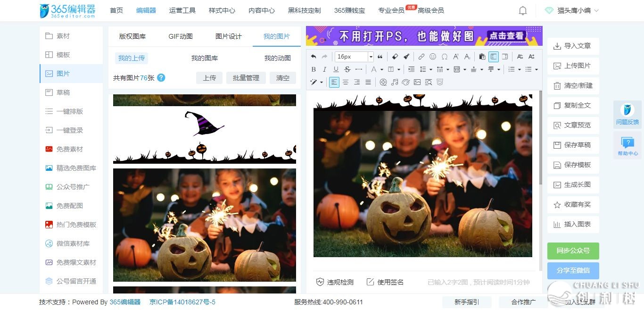The width and height of the screenshot is (644, 310).
Task: Switch to the GIF动图 tab
Action: (181, 36)
